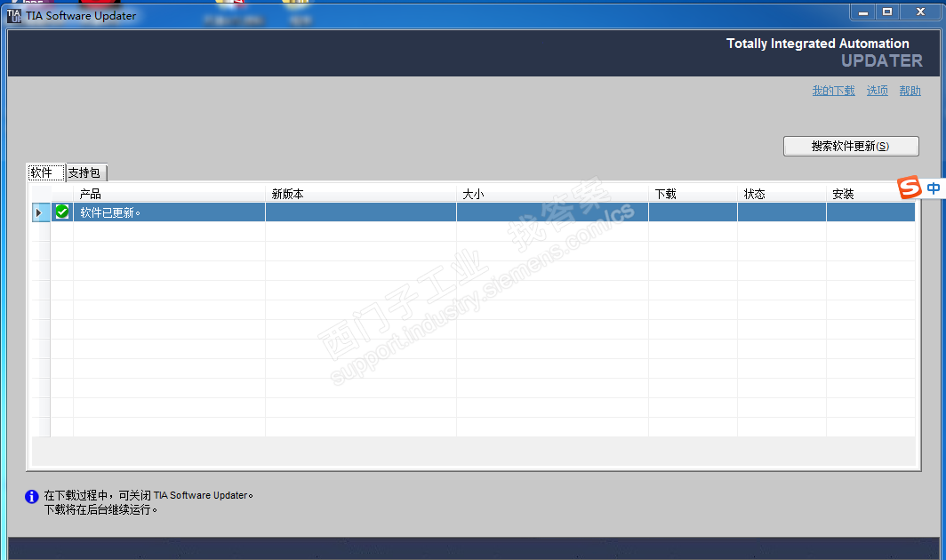Click the blue information icon beside the download notice
This screenshot has width=946, height=560.
(32, 497)
